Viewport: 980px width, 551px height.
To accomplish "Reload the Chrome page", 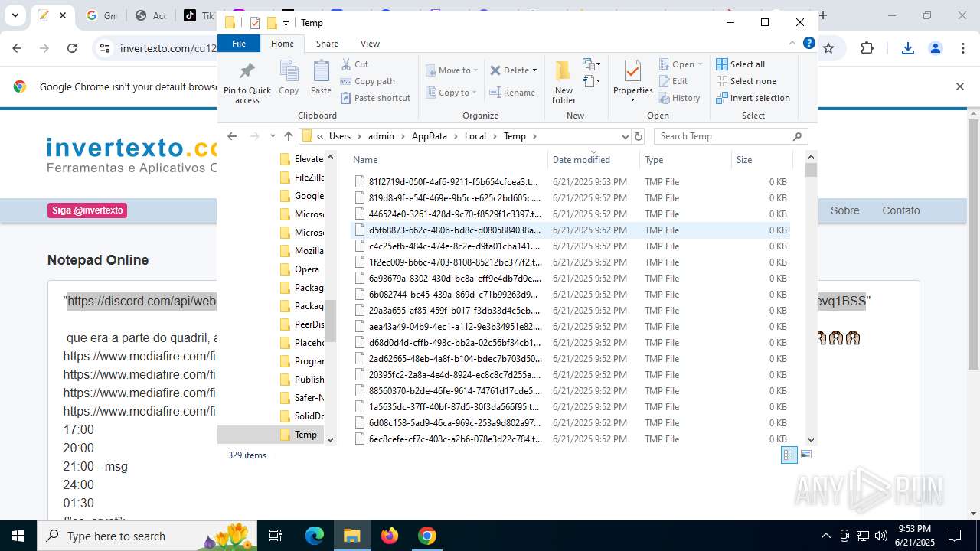I will (72, 48).
